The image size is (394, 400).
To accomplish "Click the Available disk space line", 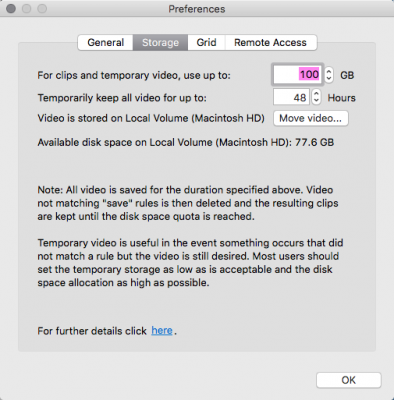I will tap(186, 143).
